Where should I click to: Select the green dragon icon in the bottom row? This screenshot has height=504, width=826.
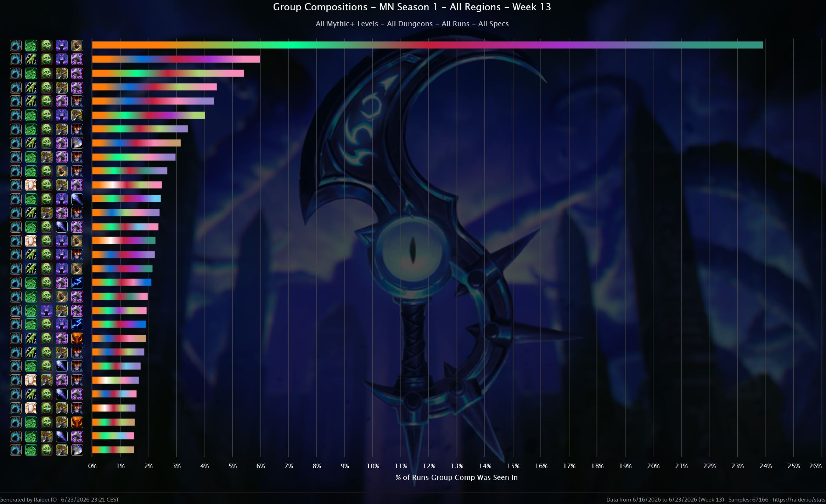pyautogui.click(x=31, y=450)
